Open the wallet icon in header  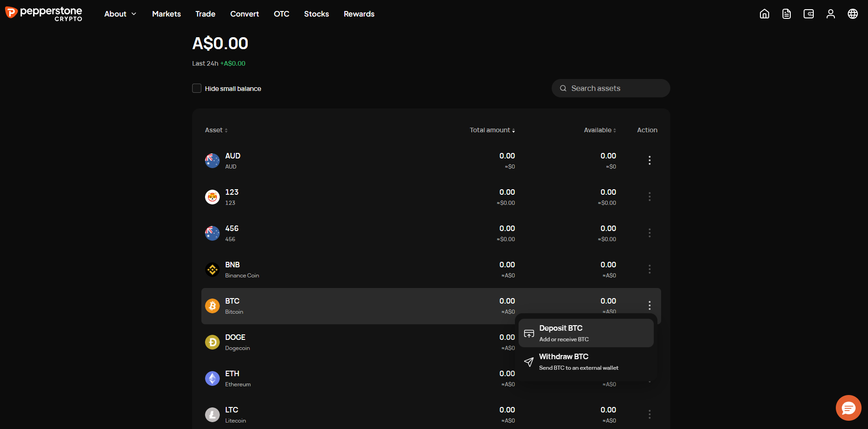[809, 14]
